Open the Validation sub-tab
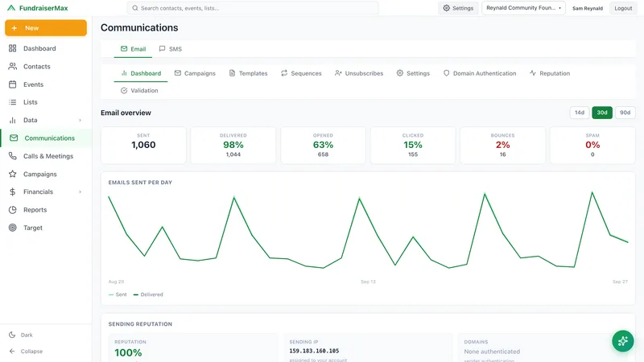Viewport: 644px width, 362px height. coord(139,91)
